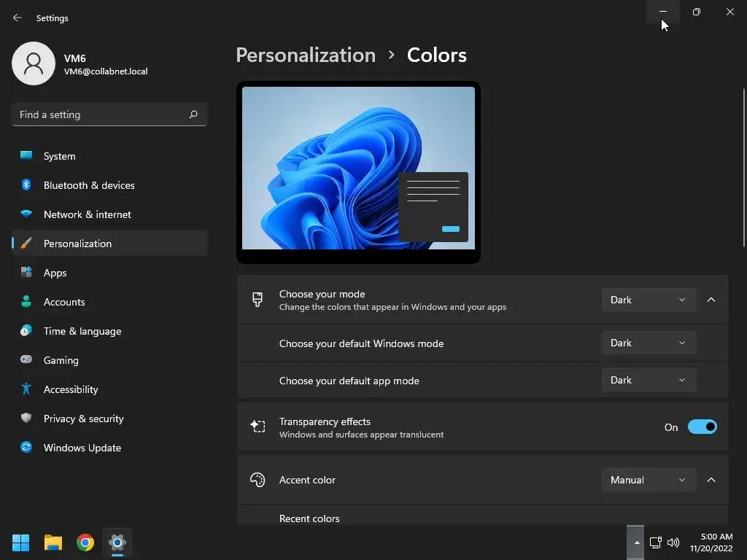The width and height of the screenshot is (747, 560).
Task: Click the Bluetooth icon in sidebar
Action: click(26, 184)
